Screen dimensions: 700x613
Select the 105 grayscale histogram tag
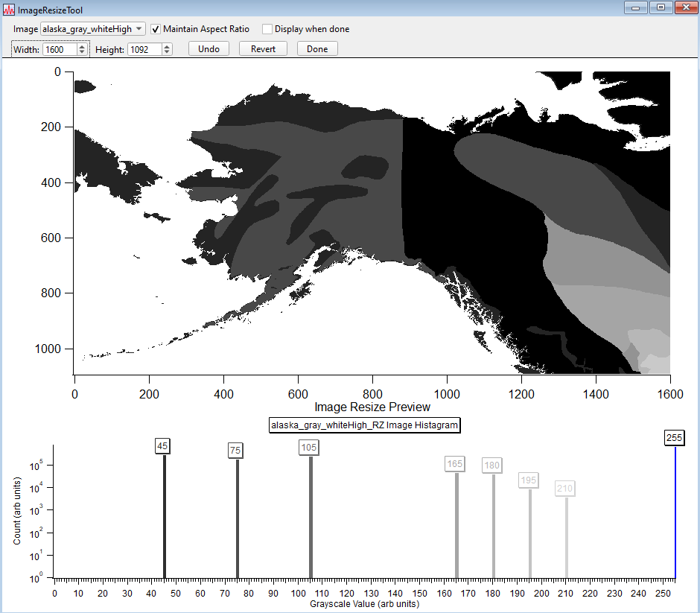(x=309, y=447)
